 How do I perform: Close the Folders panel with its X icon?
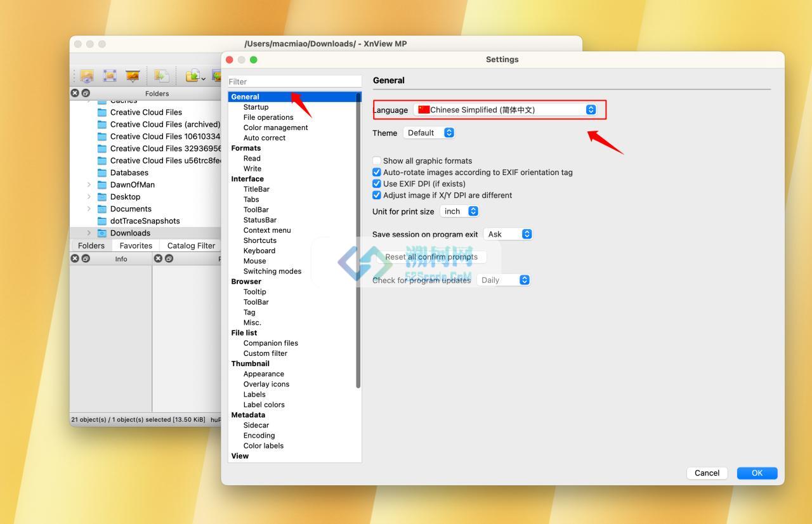coord(75,93)
